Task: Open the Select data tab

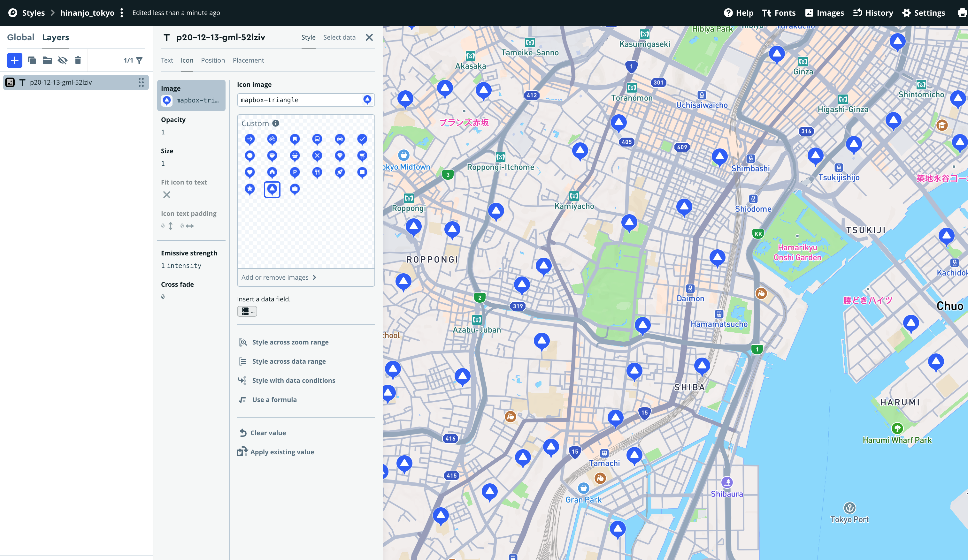Action: click(x=339, y=37)
